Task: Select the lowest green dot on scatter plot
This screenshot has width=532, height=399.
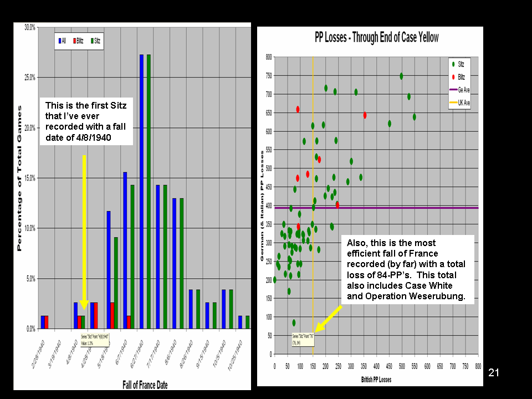Action: pos(294,323)
